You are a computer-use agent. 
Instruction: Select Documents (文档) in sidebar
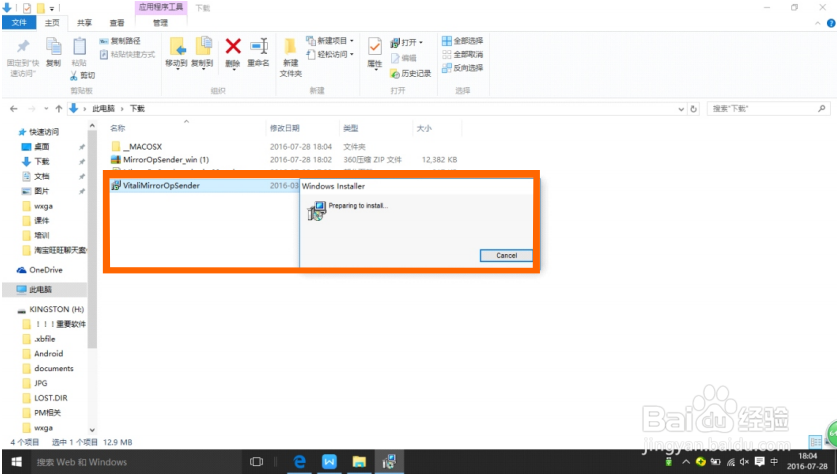42,176
